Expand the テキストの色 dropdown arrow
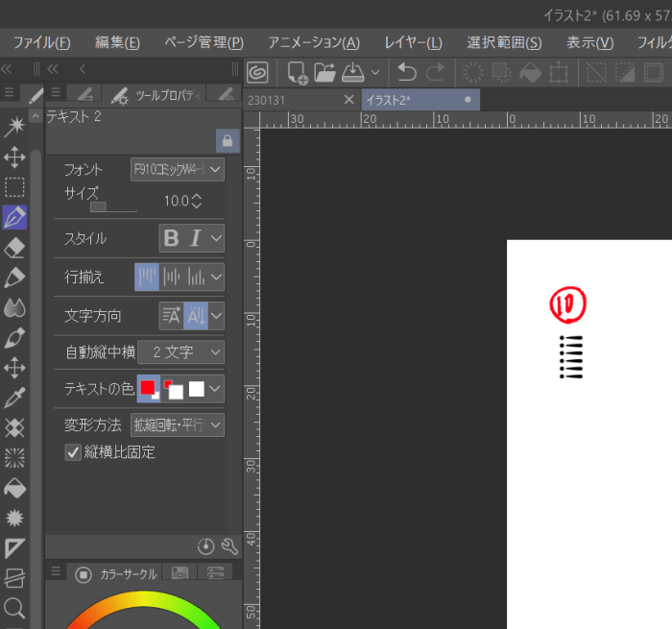This screenshot has height=629, width=672. click(x=215, y=389)
